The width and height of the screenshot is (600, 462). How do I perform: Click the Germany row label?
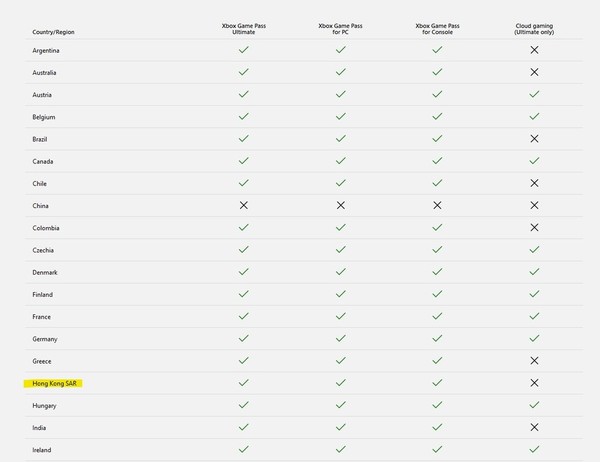click(46, 339)
